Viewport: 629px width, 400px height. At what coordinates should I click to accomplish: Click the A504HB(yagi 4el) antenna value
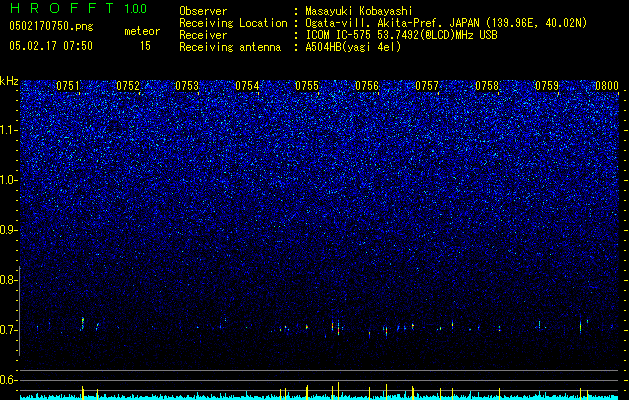click(x=353, y=47)
